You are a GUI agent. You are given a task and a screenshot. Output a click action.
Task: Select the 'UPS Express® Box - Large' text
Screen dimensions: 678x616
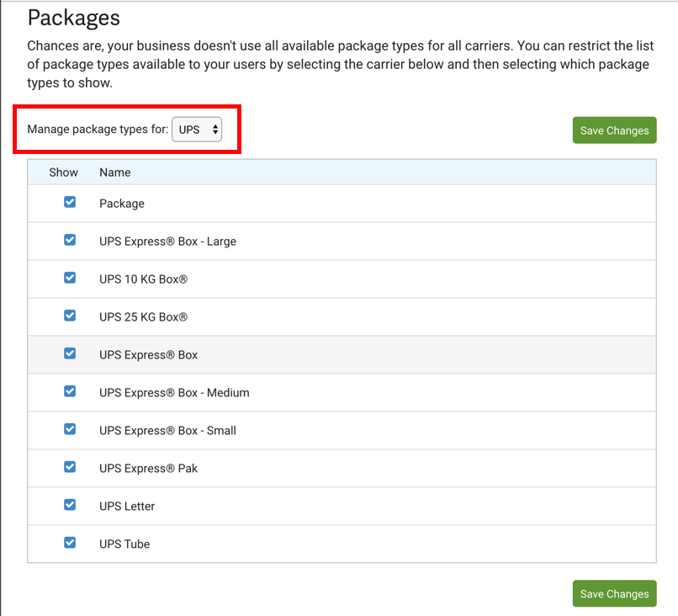167,242
